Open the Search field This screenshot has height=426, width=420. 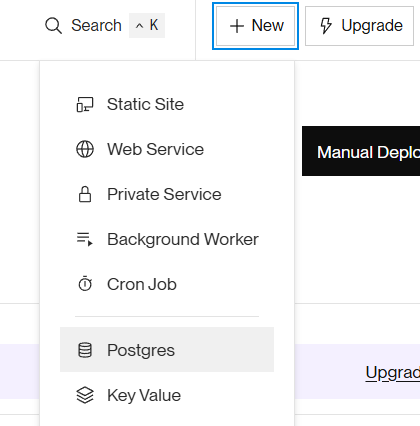[105, 26]
